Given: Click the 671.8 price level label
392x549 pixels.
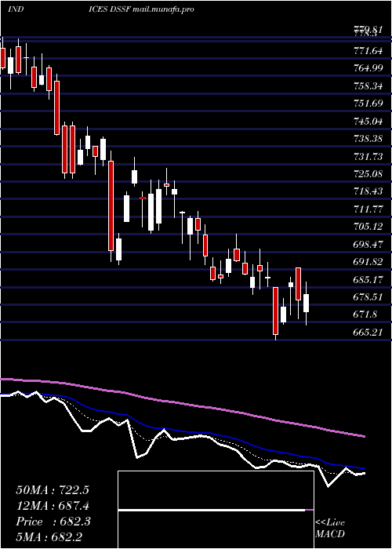Looking at the screenshot, I should (x=365, y=314).
